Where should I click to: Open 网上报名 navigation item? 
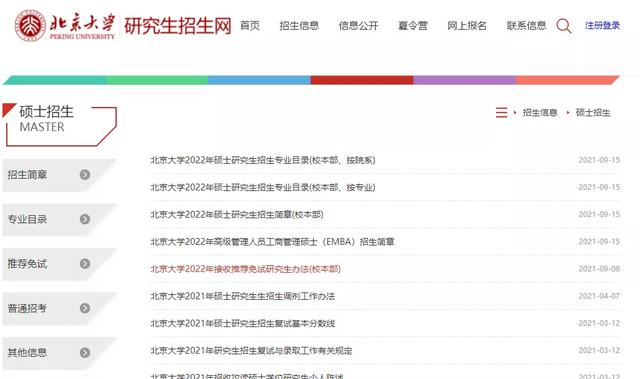(x=467, y=26)
